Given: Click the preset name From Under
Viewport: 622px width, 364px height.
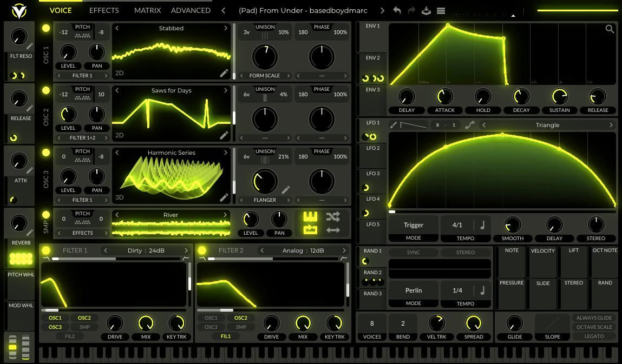Looking at the screenshot, I should point(303,11).
